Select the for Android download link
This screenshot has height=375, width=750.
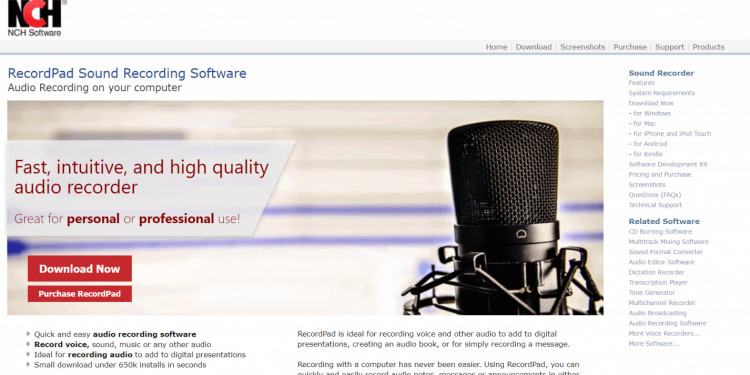650,143
